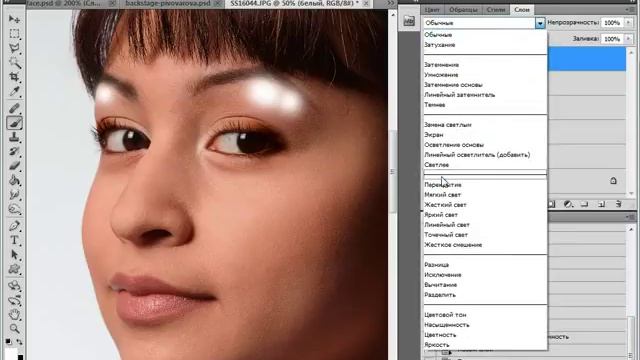Choose Умножение blend mode

[x=485, y=75]
